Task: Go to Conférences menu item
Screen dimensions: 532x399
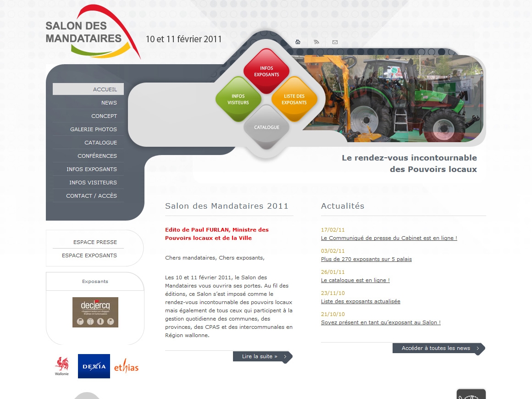Action: [x=97, y=156]
